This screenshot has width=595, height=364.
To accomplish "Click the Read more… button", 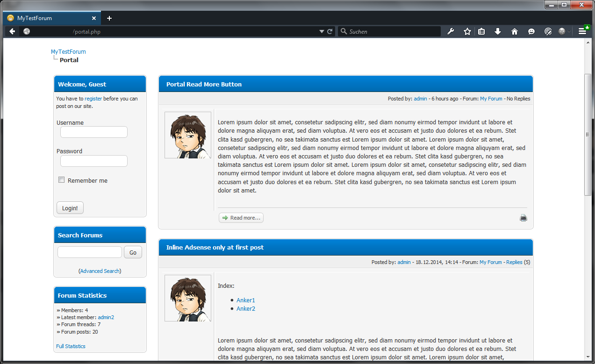I will 241,218.
